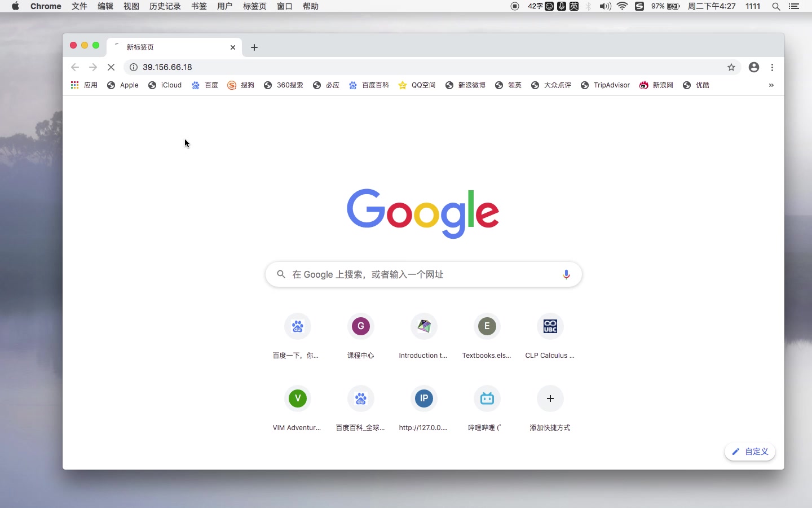Focus the address bar showing 39.156.66.18

coord(433,67)
